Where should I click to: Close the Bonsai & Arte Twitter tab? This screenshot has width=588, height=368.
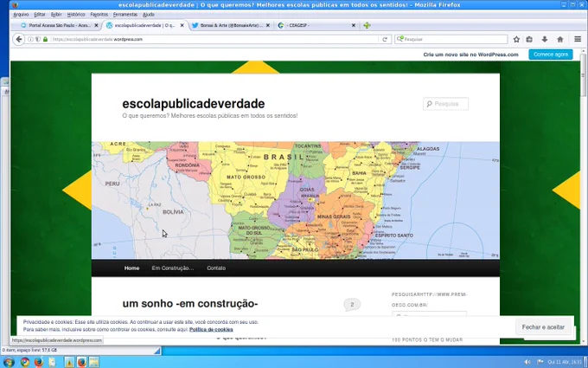[x=268, y=25]
